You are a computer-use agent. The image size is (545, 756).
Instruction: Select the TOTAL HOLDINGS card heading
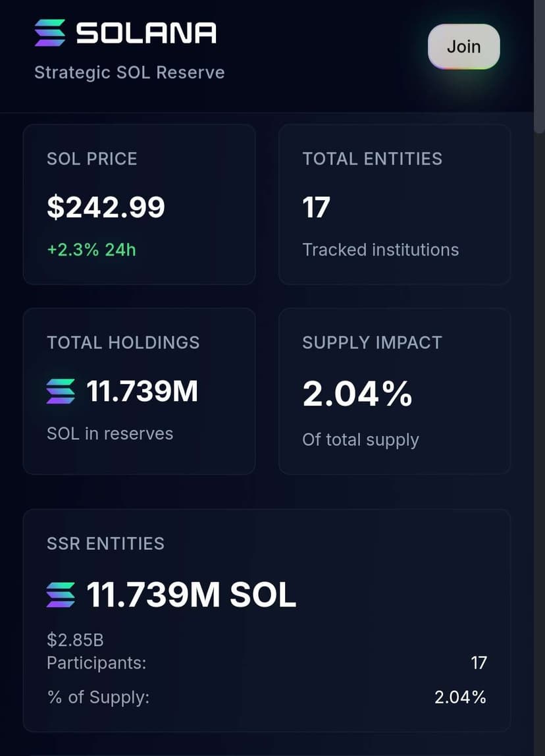pos(123,342)
